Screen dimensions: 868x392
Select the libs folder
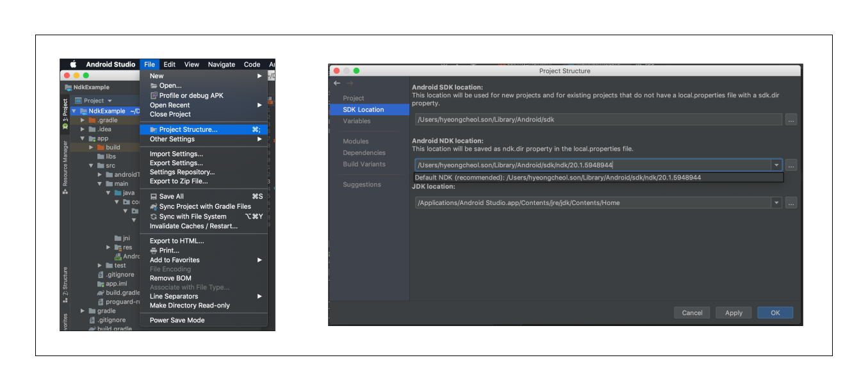click(x=106, y=156)
